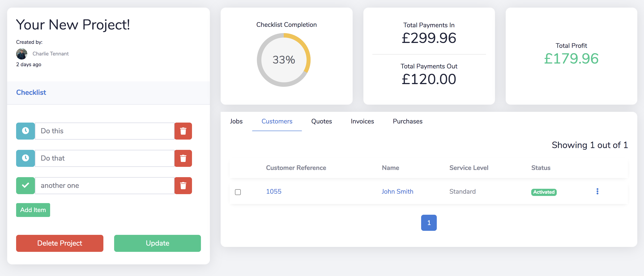Open customer reference 1055 link
Viewport: 644px width, 276px height.
tap(273, 192)
